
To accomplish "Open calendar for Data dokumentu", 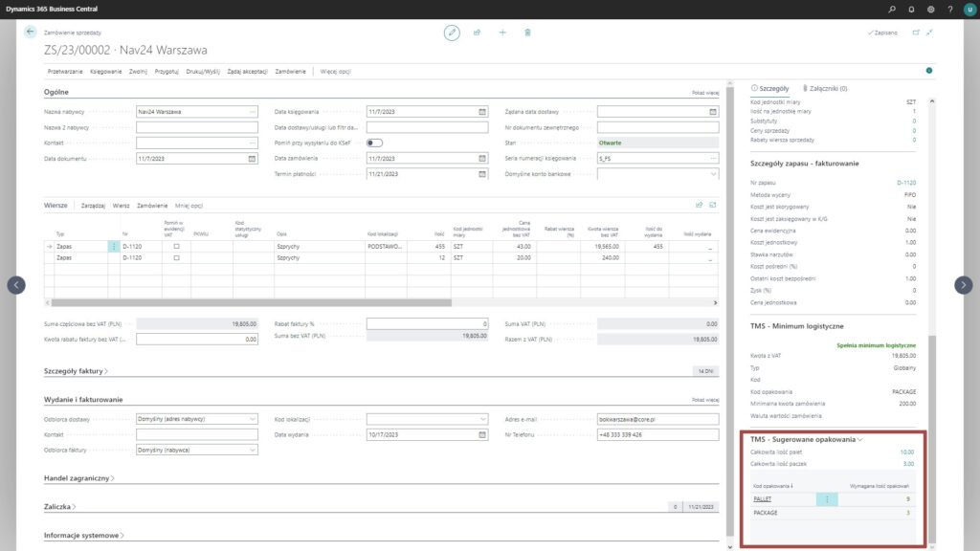I will (x=252, y=159).
